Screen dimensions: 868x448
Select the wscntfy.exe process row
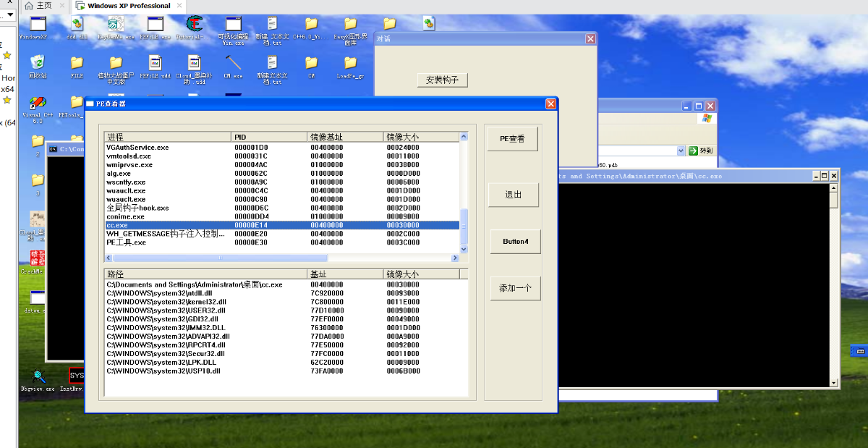[282, 182]
